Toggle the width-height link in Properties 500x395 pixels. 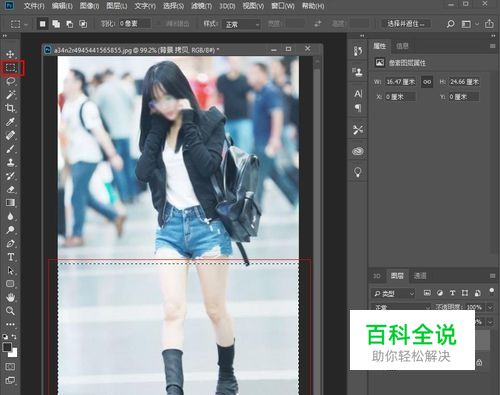point(427,82)
